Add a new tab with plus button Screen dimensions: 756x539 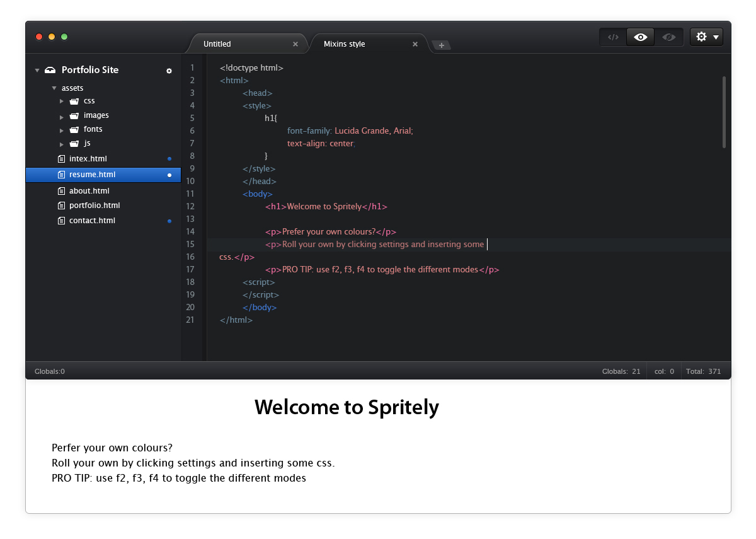click(x=442, y=45)
